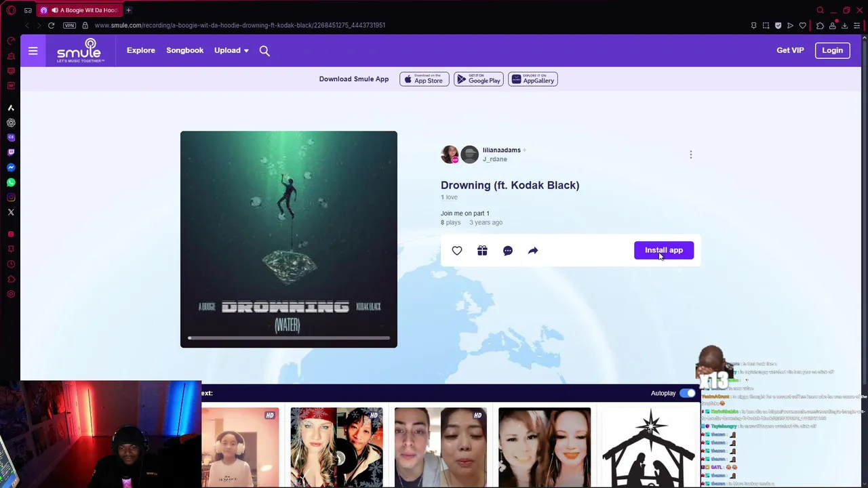Open J_rdane profile link
This screenshot has height=488, width=868.
click(495, 159)
